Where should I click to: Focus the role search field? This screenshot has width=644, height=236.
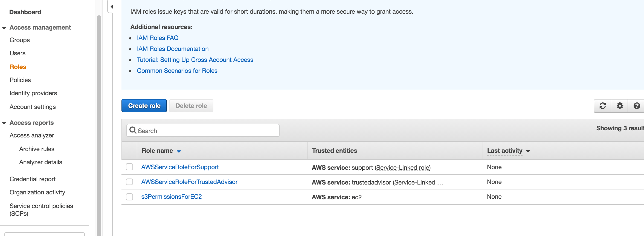pyautogui.click(x=208, y=131)
